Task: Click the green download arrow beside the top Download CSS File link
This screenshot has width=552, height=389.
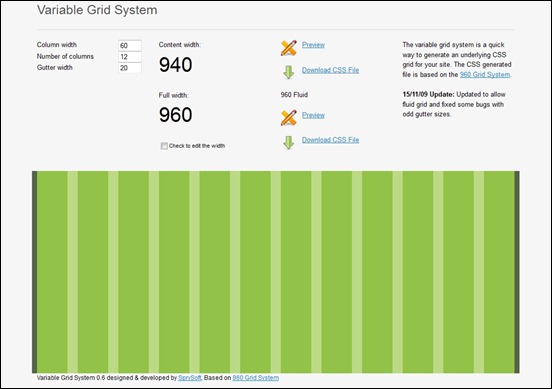Action: tap(289, 72)
